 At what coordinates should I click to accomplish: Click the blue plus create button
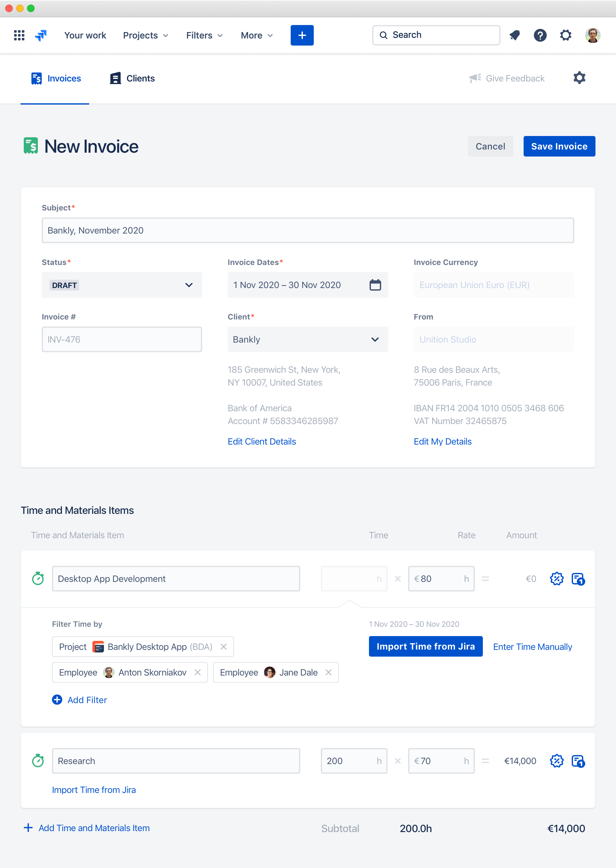[302, 35]
